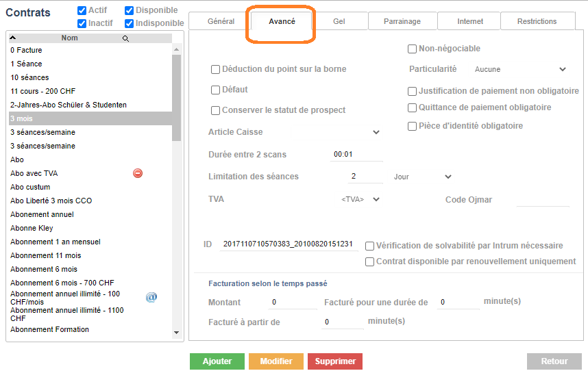This screenshot has height=384, width=588.
Task: Open the Jour period dropdown
Action: click(423, 177)
